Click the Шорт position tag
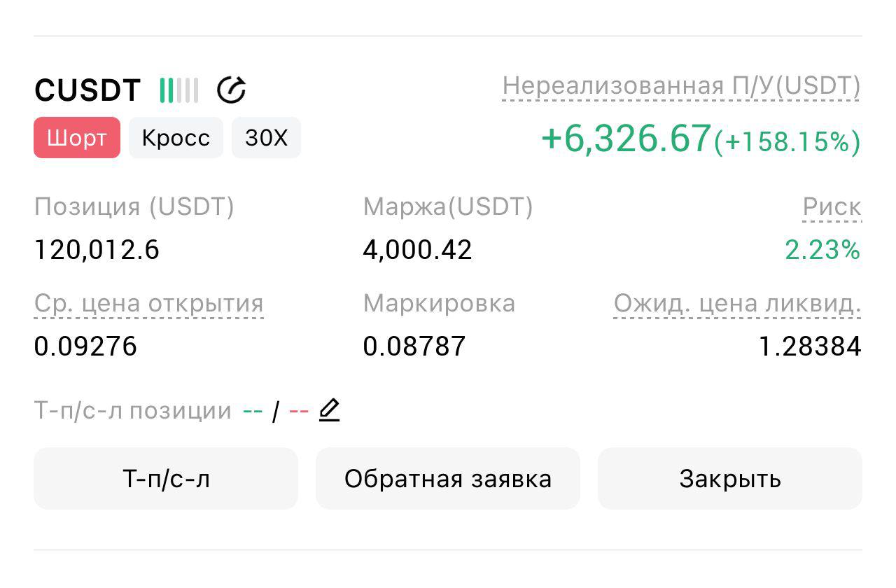This screenshot has height=588, width=896. (77, 138)
